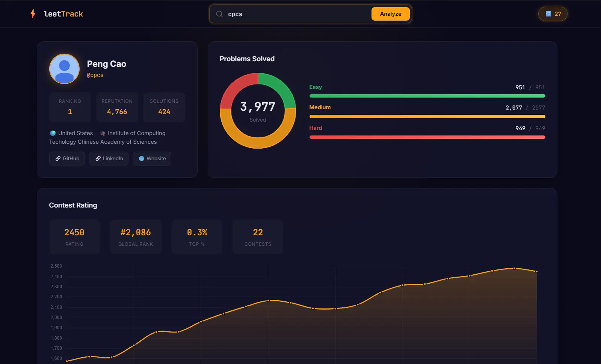601x364 pixels.
Task: Click the United States location text
Action: (76, 133)
